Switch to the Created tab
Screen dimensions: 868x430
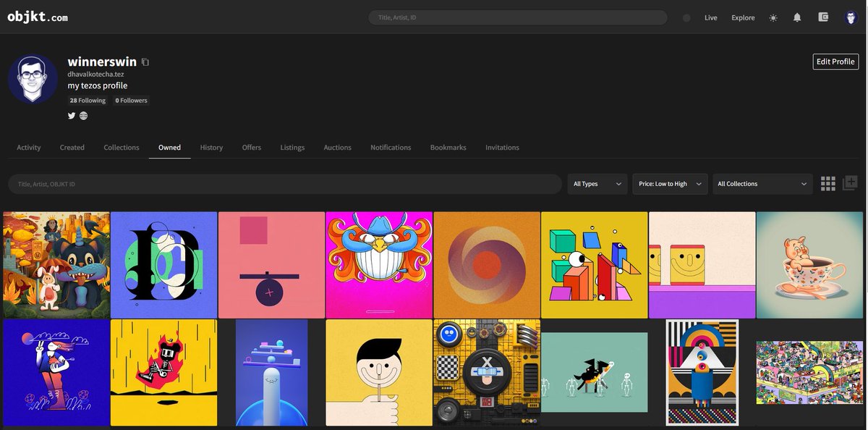72,148
